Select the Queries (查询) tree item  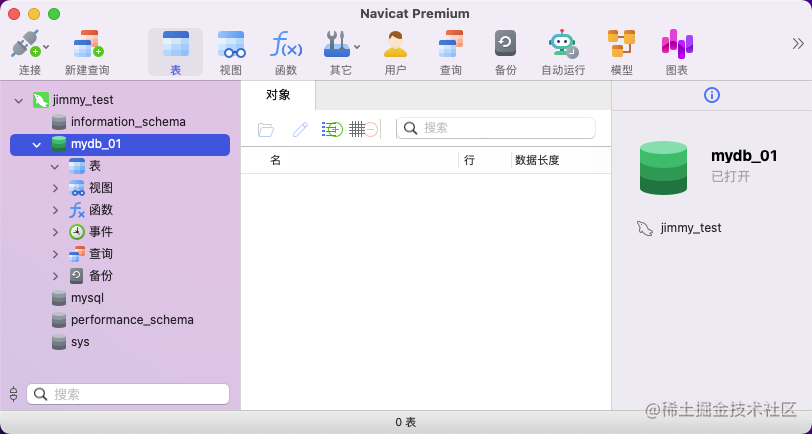click(91, 254)
